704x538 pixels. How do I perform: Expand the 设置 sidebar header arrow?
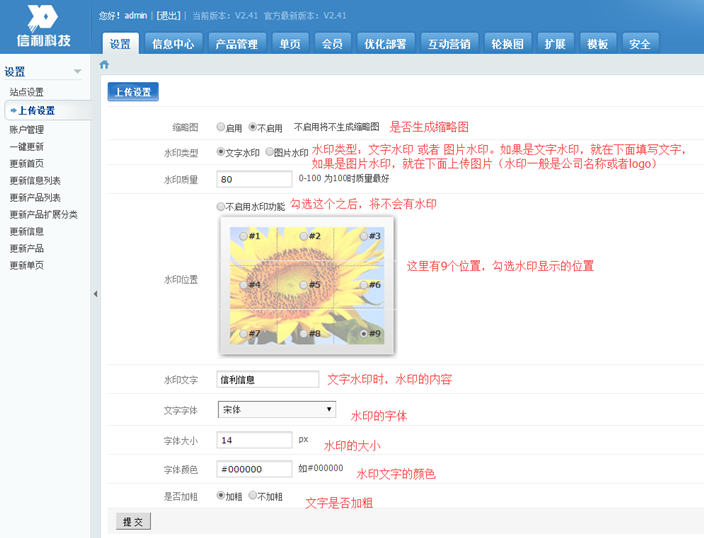click(78, 72)
